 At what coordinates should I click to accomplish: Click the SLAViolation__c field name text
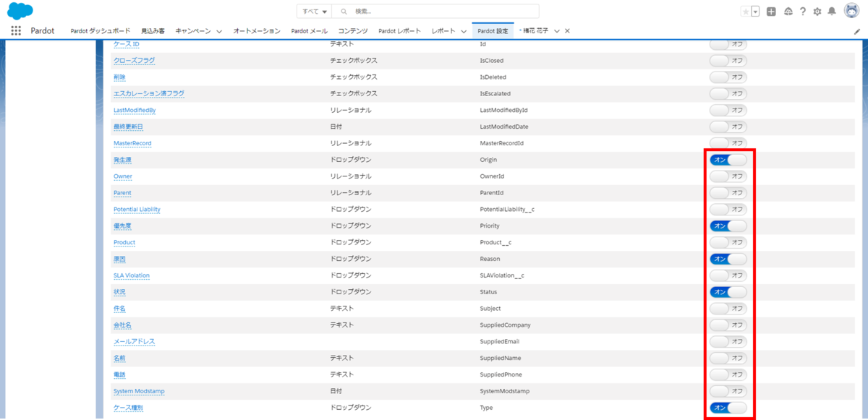pos(502,275)
